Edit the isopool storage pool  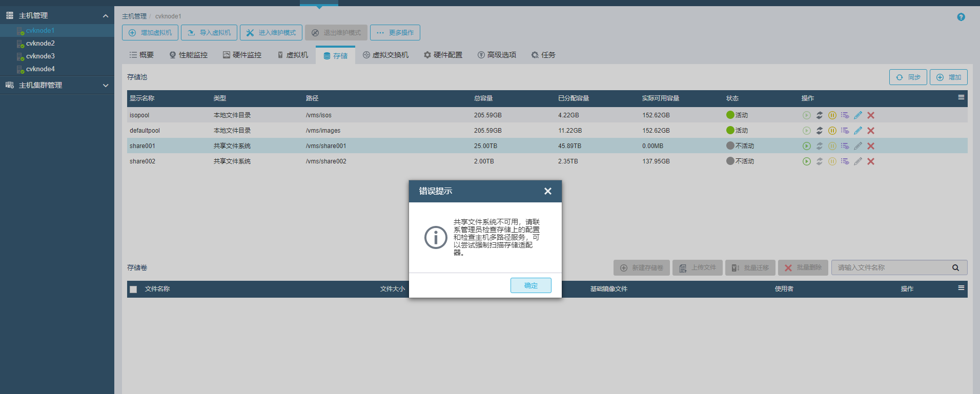[858, 115]
